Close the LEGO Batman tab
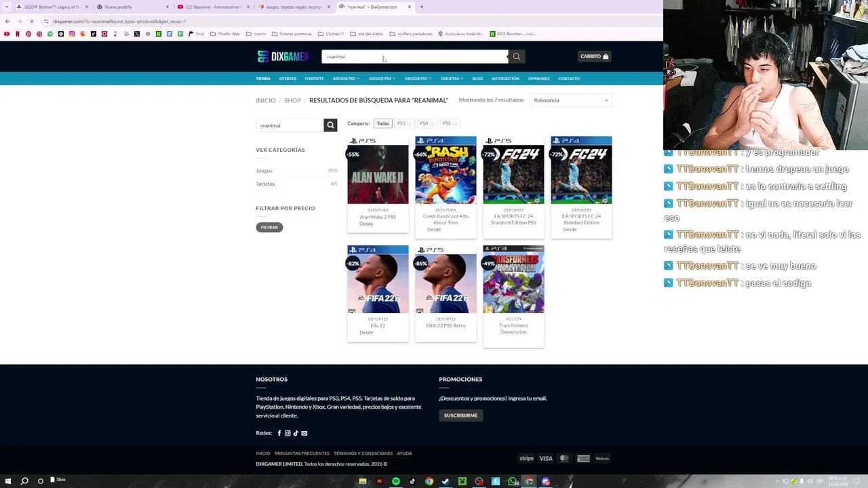The image size is (868, 488). point(87,7)
